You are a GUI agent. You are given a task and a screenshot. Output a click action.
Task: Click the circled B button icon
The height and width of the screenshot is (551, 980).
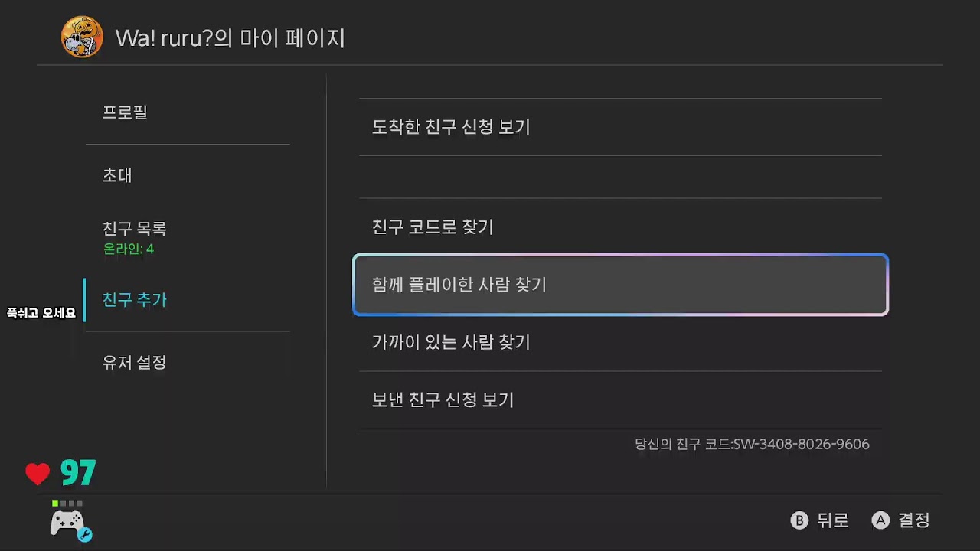tap(799, 520)
